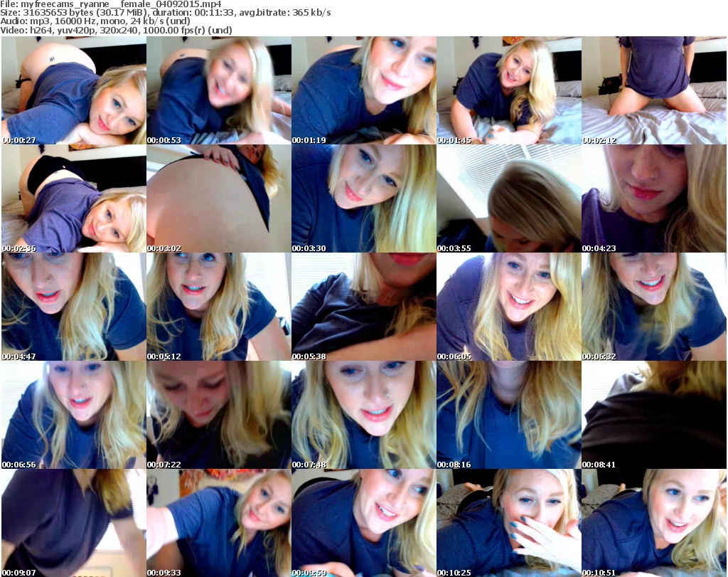Click the "File:" name line in header
The height and width of the screenshot is (577, 728).
coord(111,4)
